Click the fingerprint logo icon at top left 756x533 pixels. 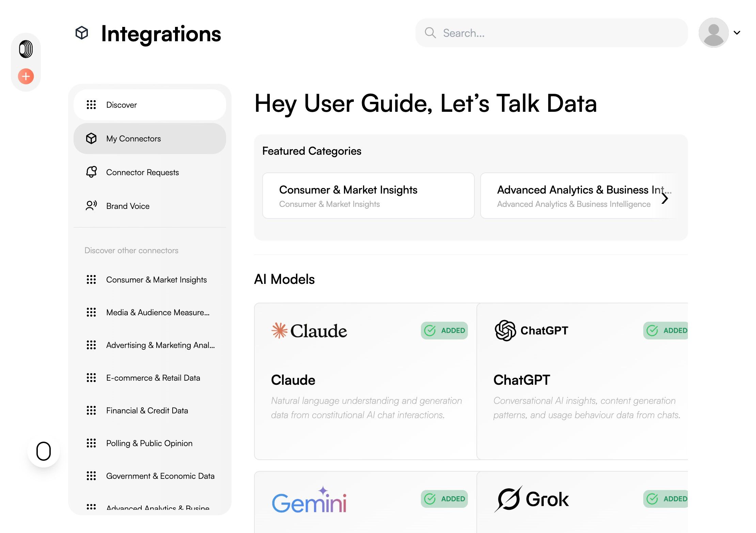pyautogui.click(x=26, y=49)
